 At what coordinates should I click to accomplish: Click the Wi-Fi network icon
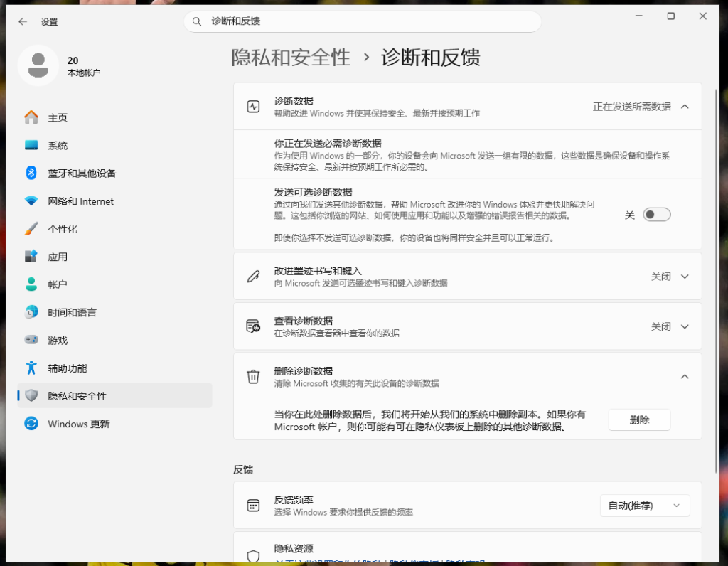(31, 201)
